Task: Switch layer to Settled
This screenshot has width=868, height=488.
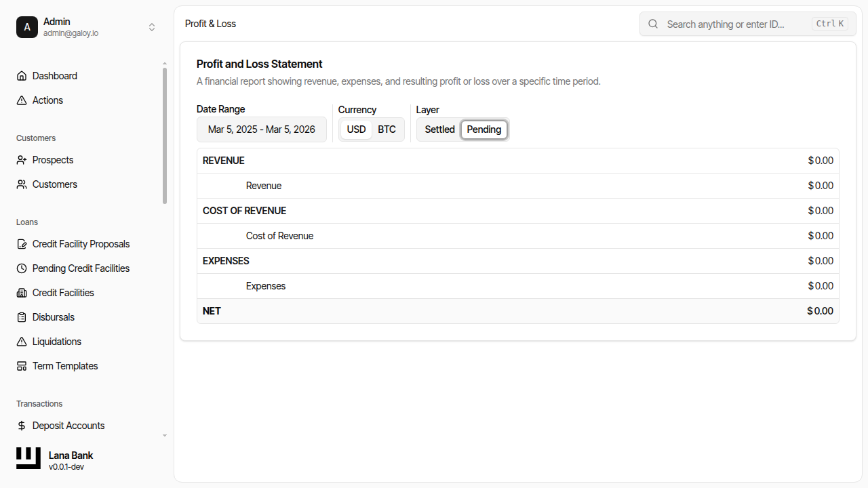Action: click(439, 129)
